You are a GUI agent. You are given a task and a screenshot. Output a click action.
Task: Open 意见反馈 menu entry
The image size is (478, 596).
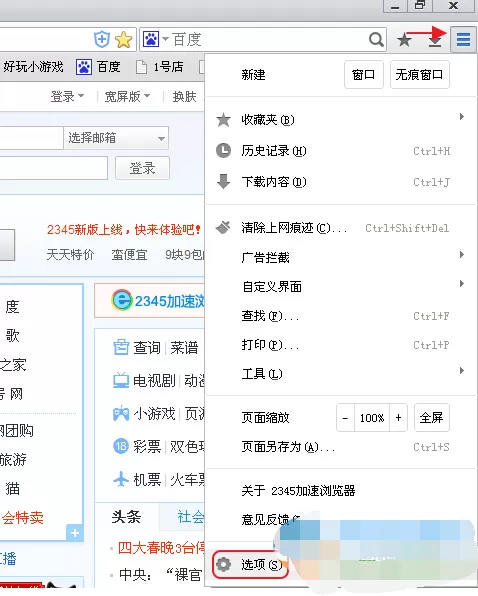click(271, 519)
